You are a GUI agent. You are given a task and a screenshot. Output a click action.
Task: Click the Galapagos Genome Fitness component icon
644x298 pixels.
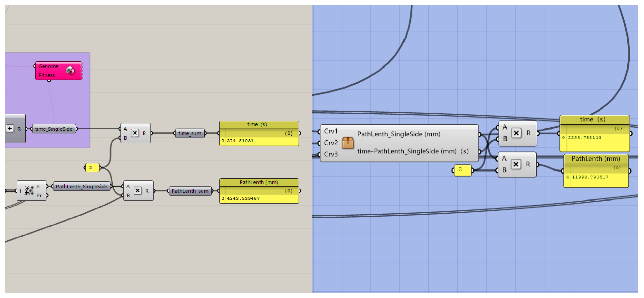(70, 71)
